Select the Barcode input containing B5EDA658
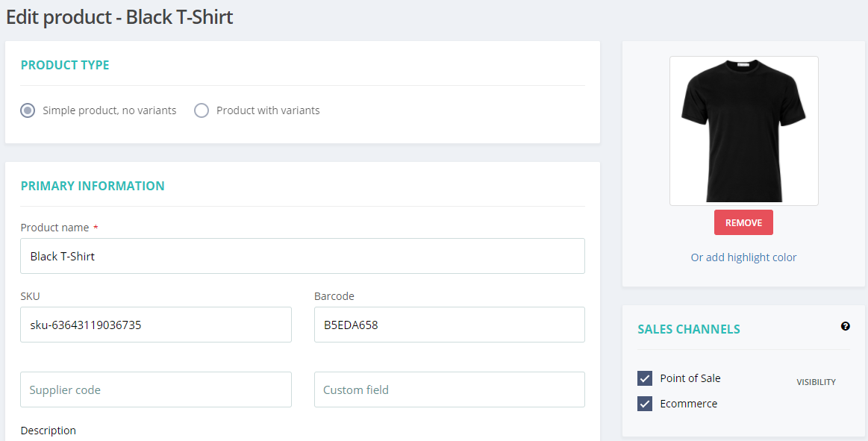Viewport: 868px width, 441px height. 449,325
